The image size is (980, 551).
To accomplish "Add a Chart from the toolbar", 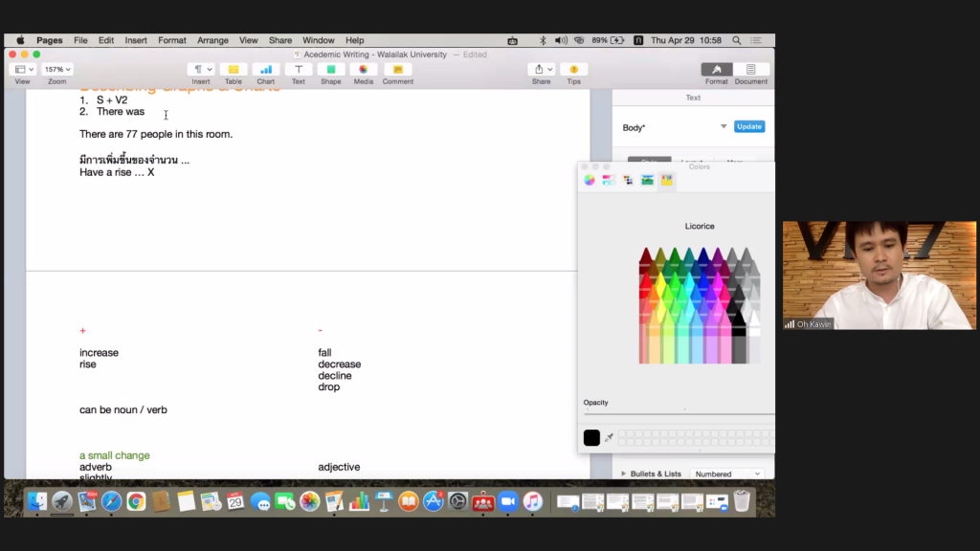I will coord(266,70).
